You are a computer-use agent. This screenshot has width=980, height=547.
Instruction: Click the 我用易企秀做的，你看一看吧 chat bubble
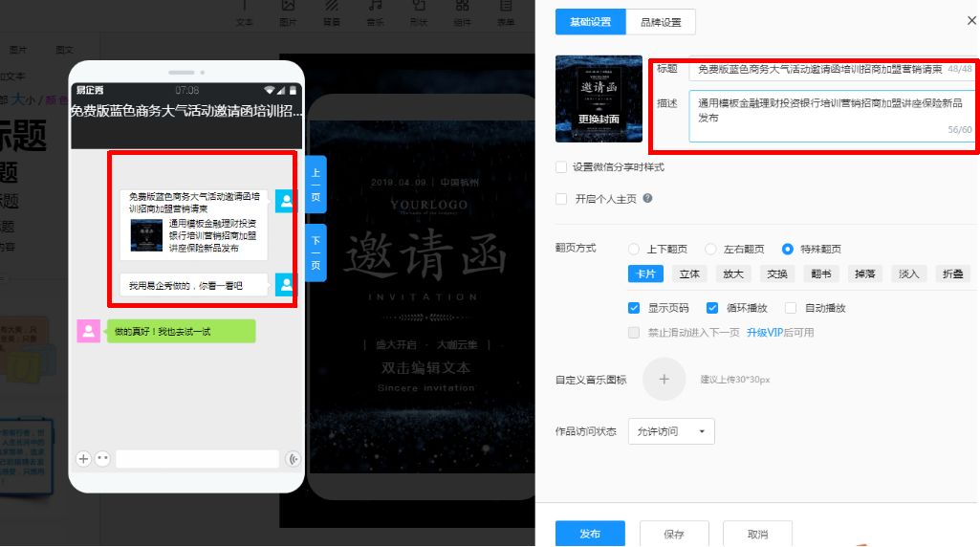point(194,285)
